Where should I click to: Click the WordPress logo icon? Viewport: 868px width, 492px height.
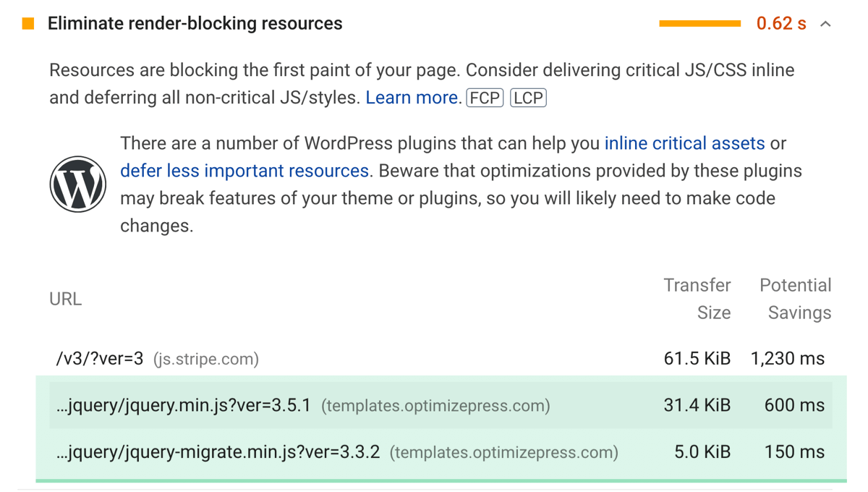coord(78,184)
